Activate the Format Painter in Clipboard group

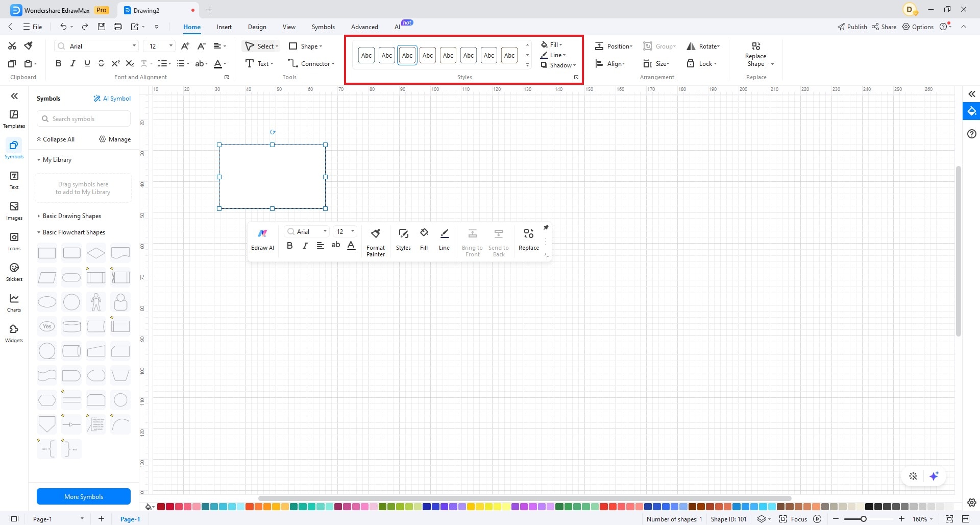click(x=29, y=46)
